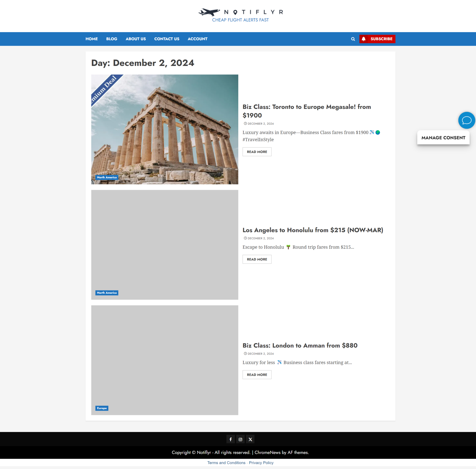Read more about Toronto to Europe deal
The width and height of the screenshot is (476, 469).
pyautogui.click(x=257, y=152)
